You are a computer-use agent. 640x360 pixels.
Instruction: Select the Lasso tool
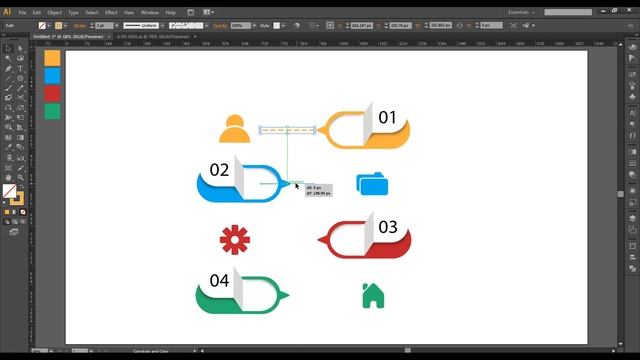20,58
